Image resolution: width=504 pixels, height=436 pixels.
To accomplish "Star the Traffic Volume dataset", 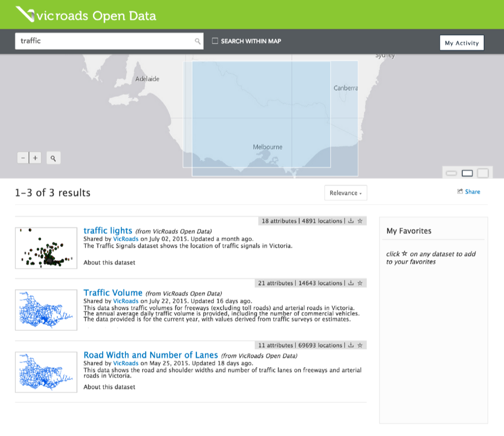I will 360,283.
